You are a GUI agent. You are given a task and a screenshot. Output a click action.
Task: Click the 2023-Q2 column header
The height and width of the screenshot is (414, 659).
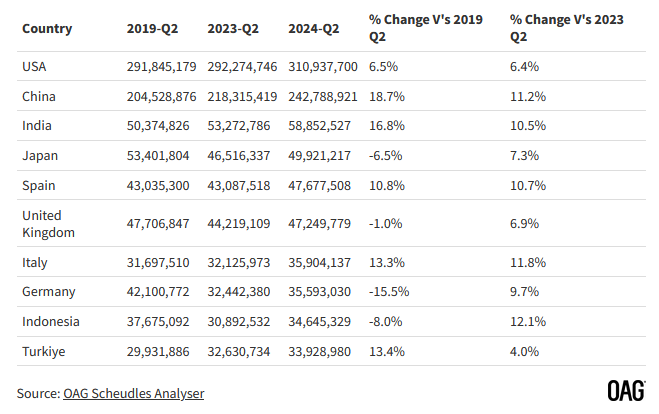235,28
